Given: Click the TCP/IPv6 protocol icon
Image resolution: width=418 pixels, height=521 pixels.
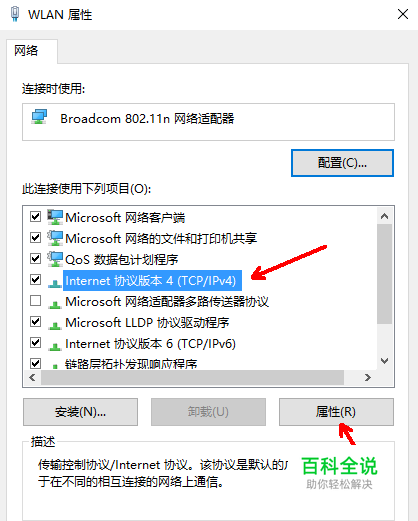Looking at the screenshot, I should 55,346.
